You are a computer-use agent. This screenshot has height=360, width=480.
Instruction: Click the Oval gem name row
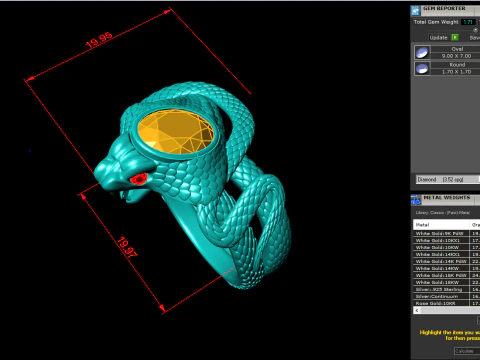click(x=456, y=49)
